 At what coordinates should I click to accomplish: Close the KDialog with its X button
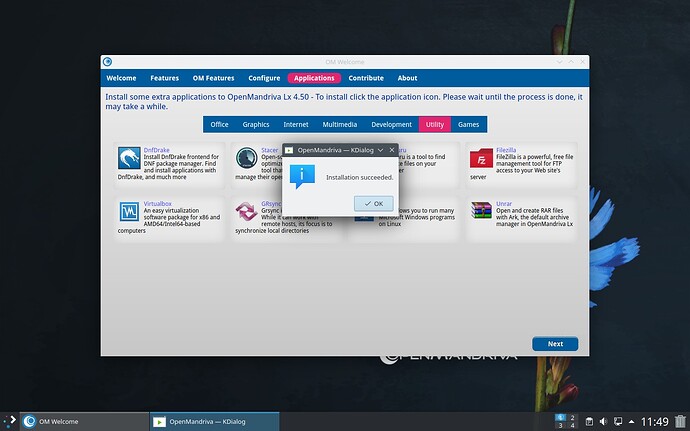[392, 150]
